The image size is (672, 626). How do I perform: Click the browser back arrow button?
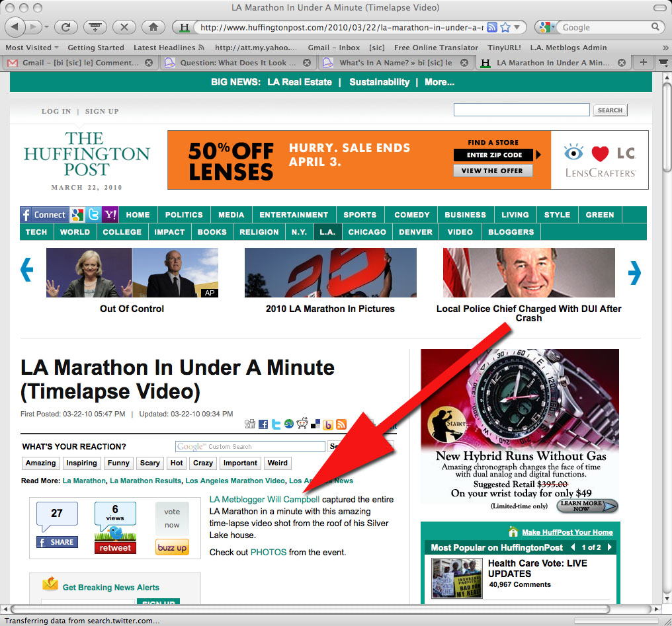[15, 27]
